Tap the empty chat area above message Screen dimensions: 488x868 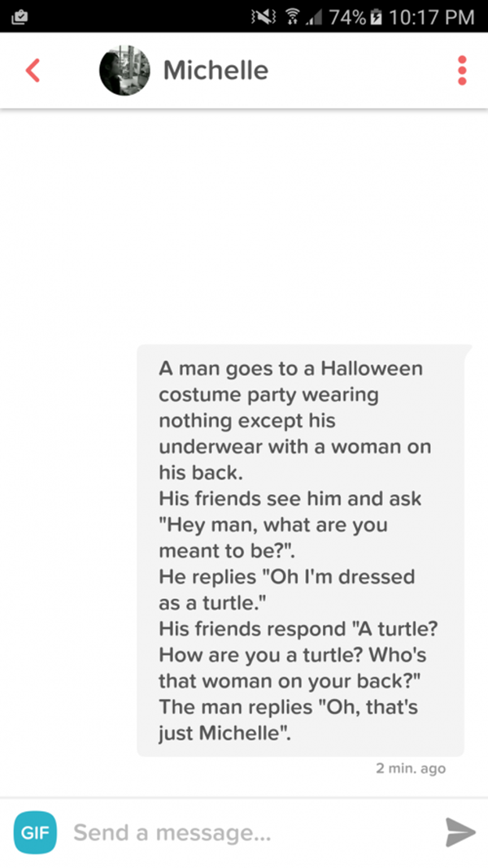244,227
